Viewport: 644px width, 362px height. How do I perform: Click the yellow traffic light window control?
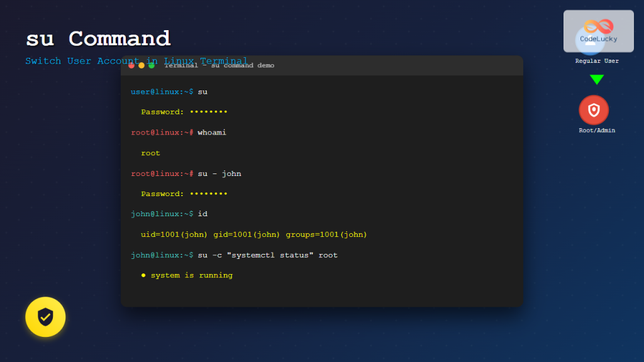pyautogui.click(x=140, y=65)
